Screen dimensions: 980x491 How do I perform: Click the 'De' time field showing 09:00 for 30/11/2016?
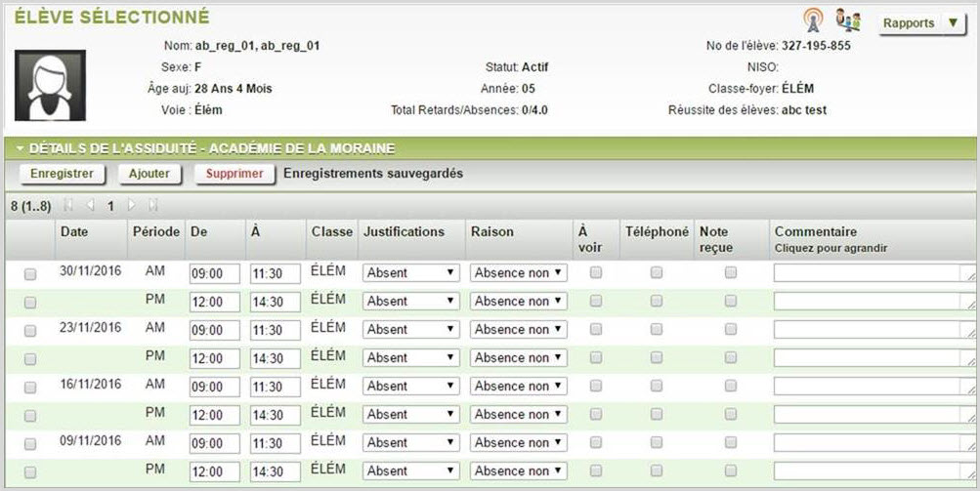(215, 274)
